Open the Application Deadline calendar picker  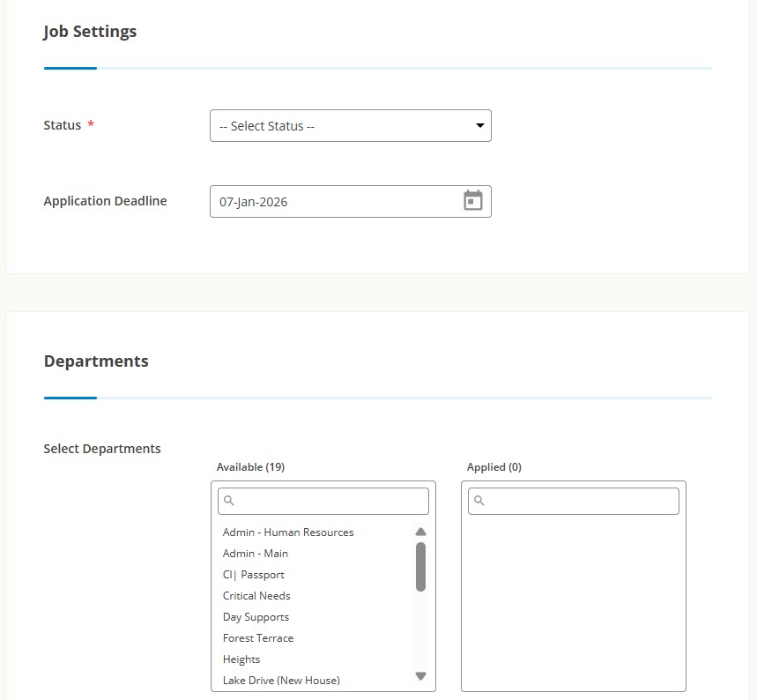(x=472, y=200)
